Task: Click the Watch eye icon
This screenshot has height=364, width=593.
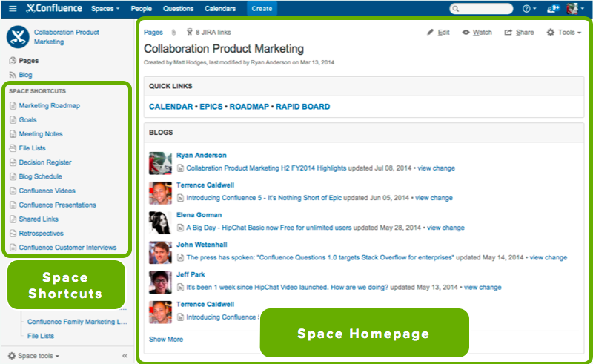Action: click(466, 33)
